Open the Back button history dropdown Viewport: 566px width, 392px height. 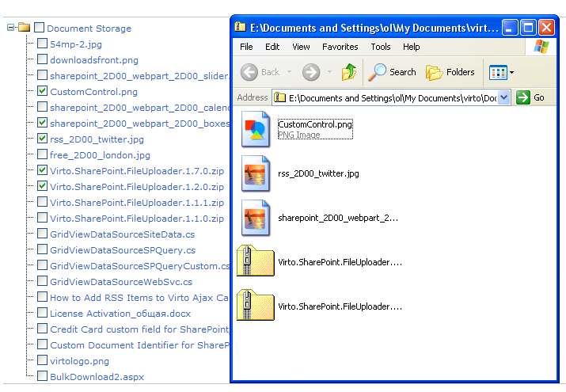tap(291, 73)
